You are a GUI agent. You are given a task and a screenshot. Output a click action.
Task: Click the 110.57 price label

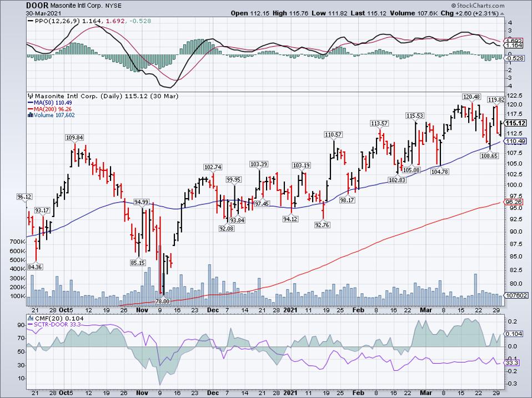click(333, 134)
